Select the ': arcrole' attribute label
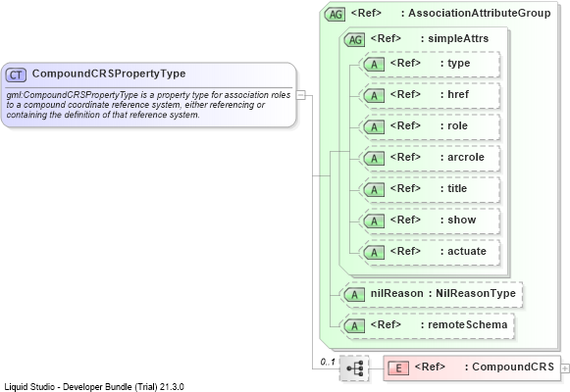Image resolution: width=570 pixels, height=392 pixels. pos(462,157)
